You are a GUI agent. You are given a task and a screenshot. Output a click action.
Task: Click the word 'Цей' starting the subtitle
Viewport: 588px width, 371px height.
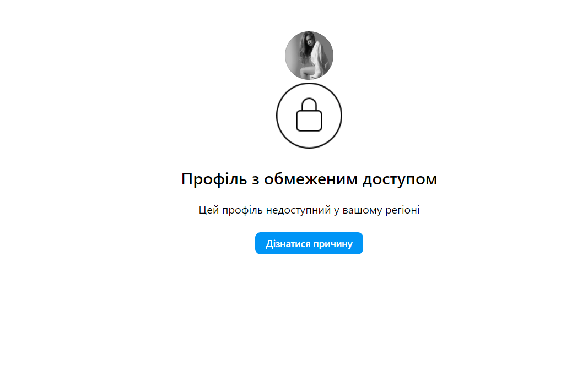pyautogui.click(x=208, y=210)
